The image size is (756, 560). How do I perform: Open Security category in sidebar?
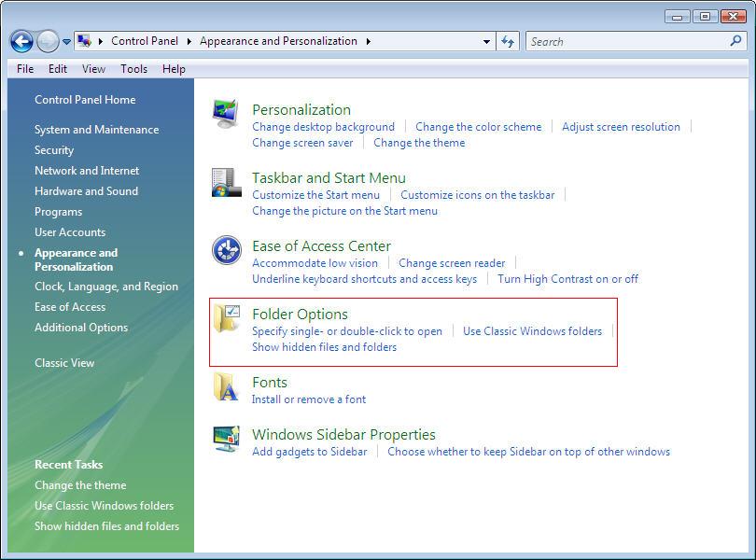tap(54, 150)
